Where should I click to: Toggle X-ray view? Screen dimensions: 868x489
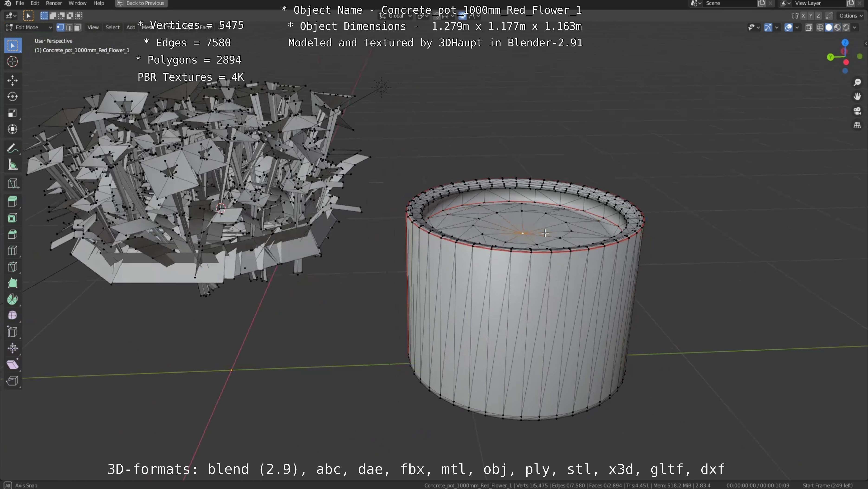pyautogui.click(x=809, y=28)
